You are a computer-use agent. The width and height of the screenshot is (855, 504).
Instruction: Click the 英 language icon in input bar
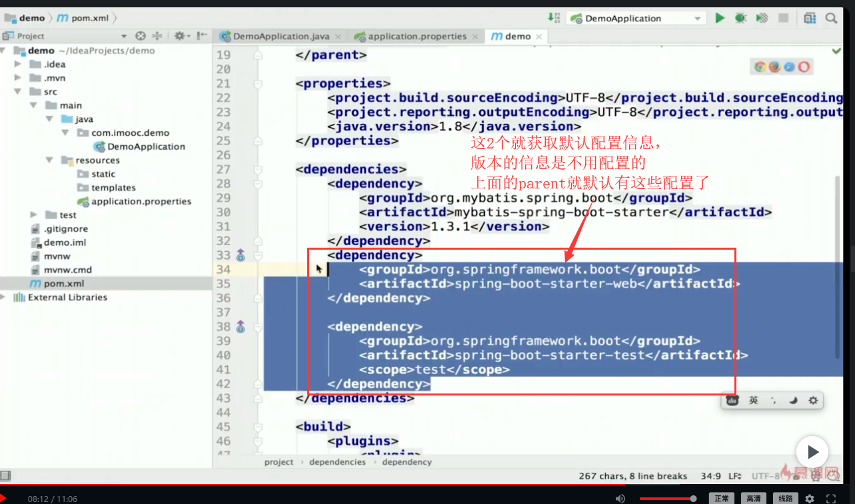pos(754,401)
